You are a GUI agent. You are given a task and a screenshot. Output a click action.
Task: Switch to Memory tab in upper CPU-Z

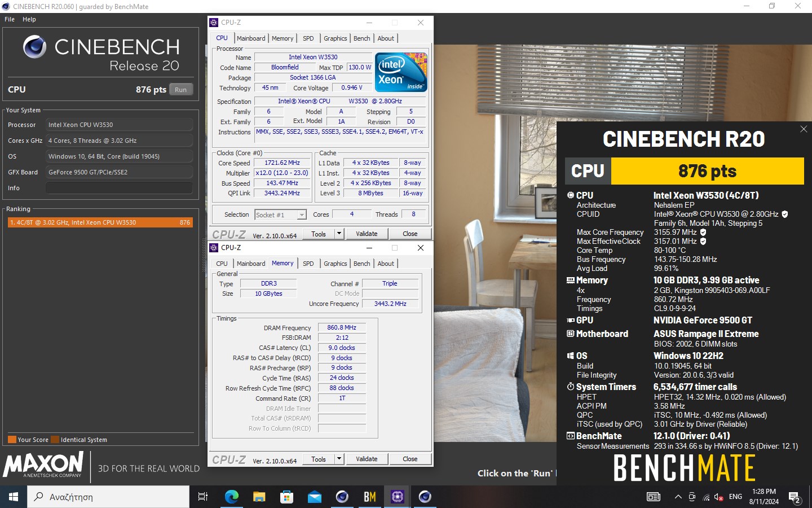click(x=283, y=38)
